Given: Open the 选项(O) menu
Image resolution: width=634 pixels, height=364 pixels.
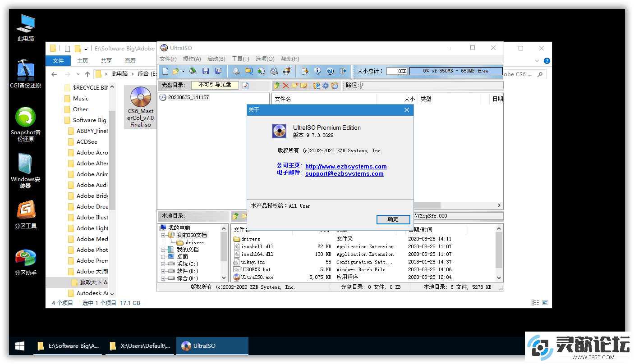Looking at the screenshot, I should click(x=265, y=59).
